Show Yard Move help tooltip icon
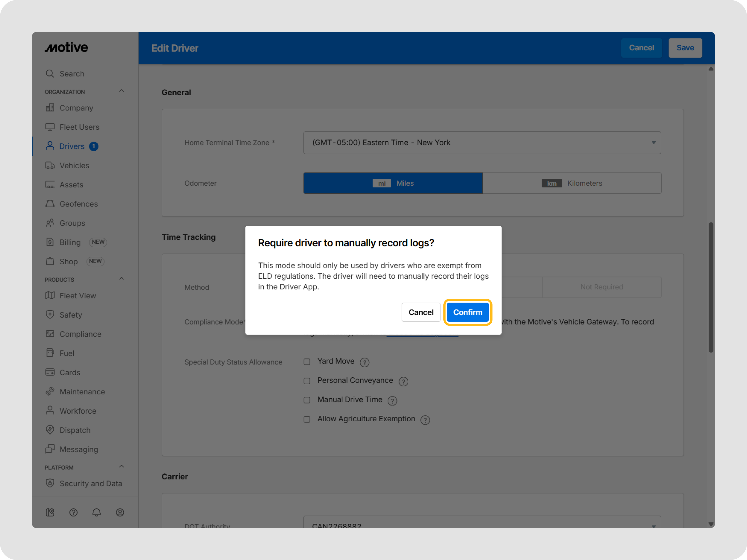The image size is (747, 560). tap(364, 362)
